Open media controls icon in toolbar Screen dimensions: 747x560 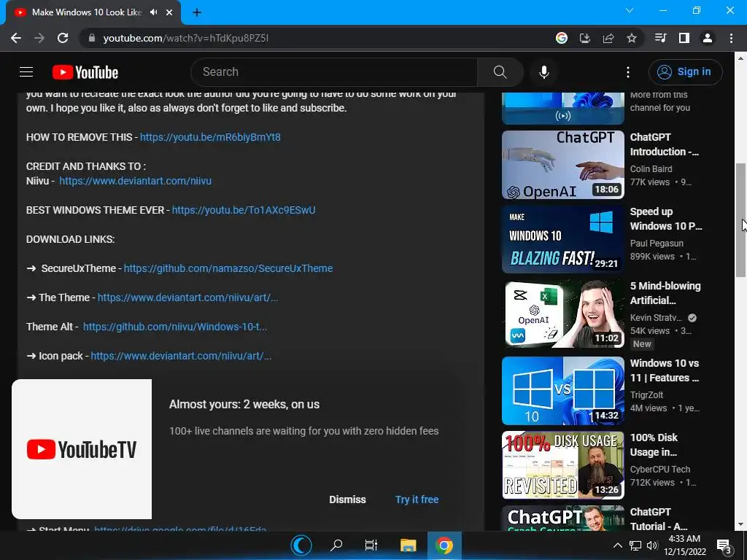660,38
